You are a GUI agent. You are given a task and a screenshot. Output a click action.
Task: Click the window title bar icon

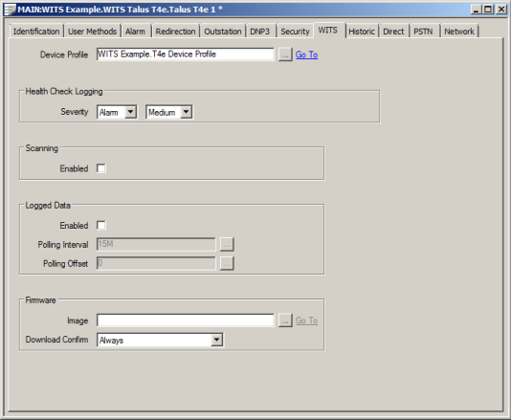pyautogui.click(x=10, y=10)
